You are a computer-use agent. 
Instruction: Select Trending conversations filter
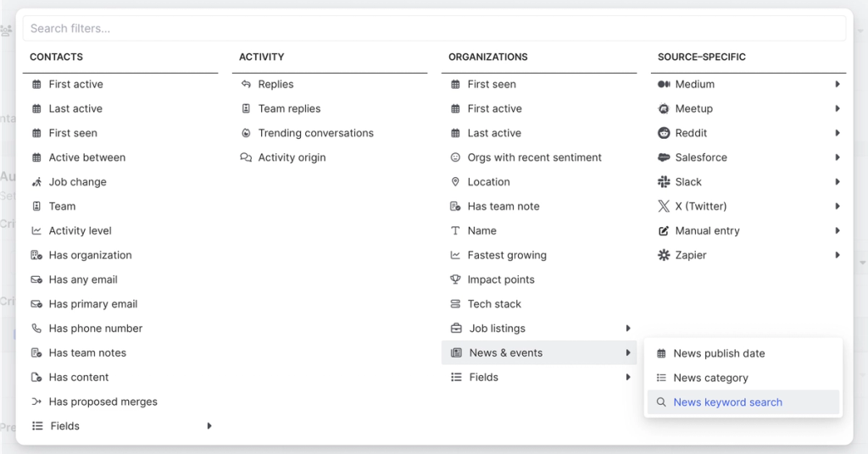(x=315, y=133)
